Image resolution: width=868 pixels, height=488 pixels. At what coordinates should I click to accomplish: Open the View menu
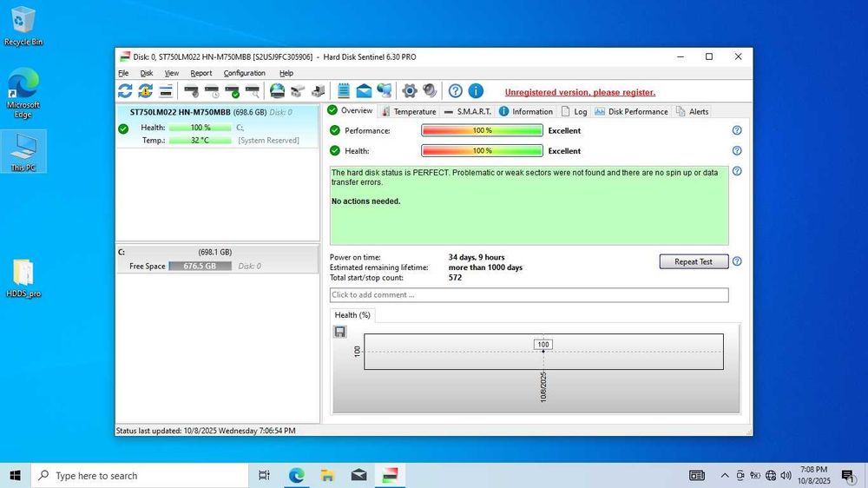pos(172,73)
